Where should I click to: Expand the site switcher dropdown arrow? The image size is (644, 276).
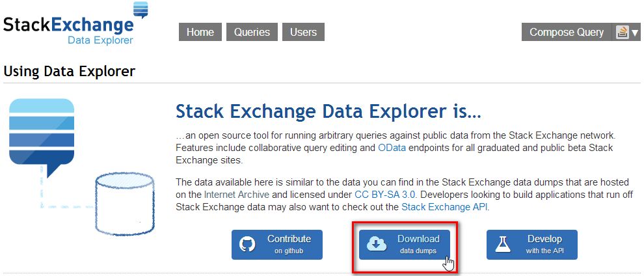point(635,33)
